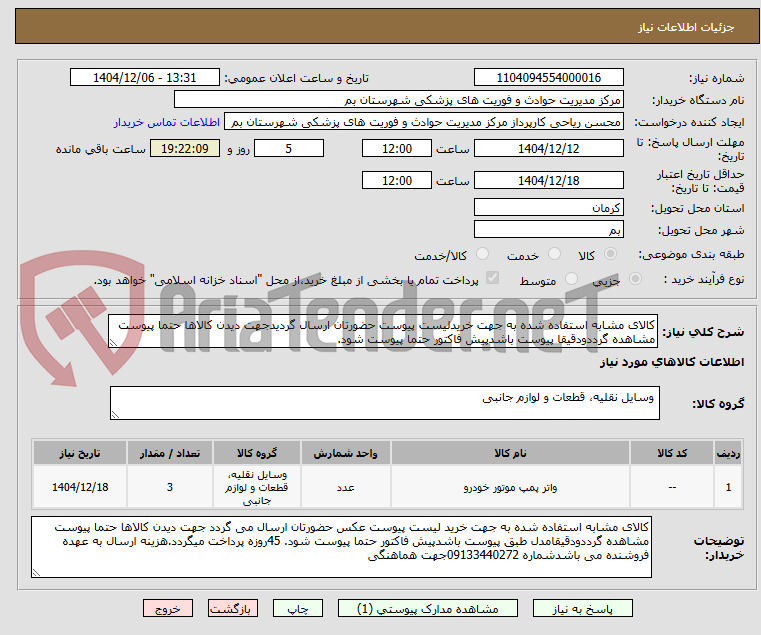Click the جزئیات اطلاعات نیاز page header
The height and width of the screenshot is (635, 761).
(x=686, y=27)
